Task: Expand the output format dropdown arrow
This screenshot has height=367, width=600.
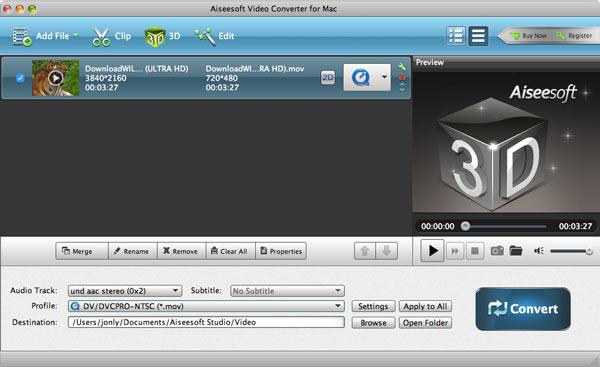Action: (x=384, y=77)
